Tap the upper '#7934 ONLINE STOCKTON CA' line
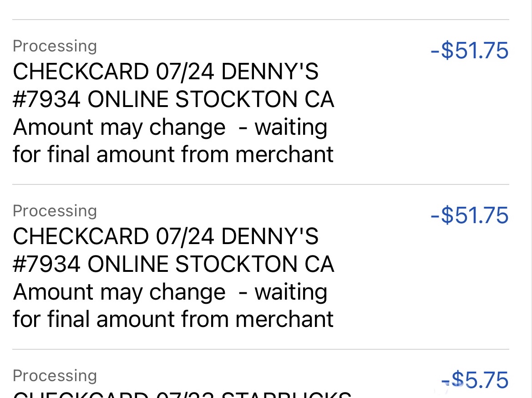532x398 pixels. click(x=173, y=100)
